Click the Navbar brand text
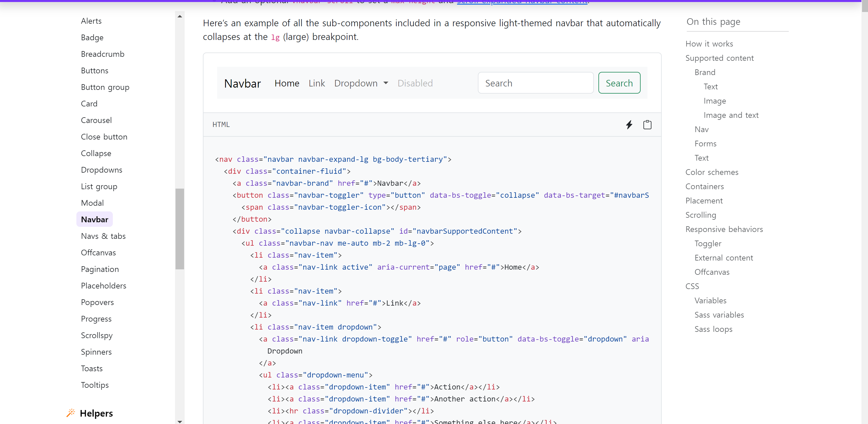868x424 pixels. coord(242,83)
